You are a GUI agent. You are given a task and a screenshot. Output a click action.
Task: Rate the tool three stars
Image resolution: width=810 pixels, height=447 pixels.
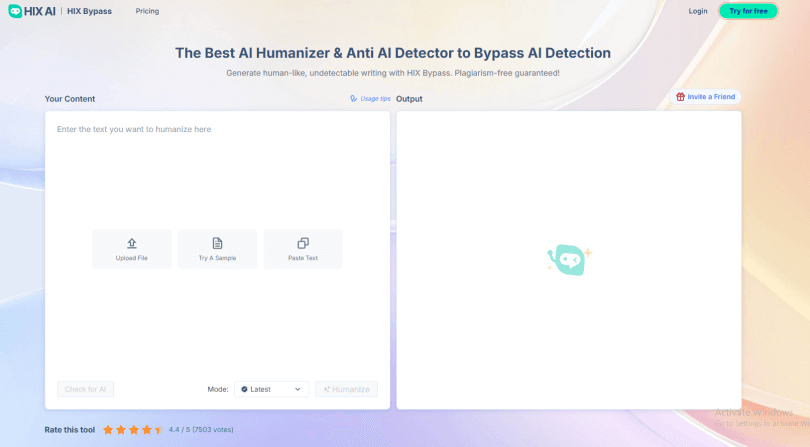(x=133, y=430)
